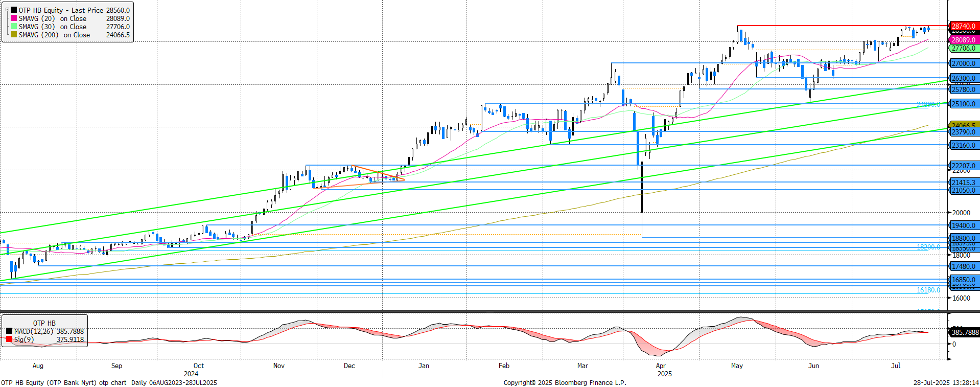980x387 pixels.
Task: Click the '28-Jul-2025 13:28:14' timestamp
Action: [946, 382]
